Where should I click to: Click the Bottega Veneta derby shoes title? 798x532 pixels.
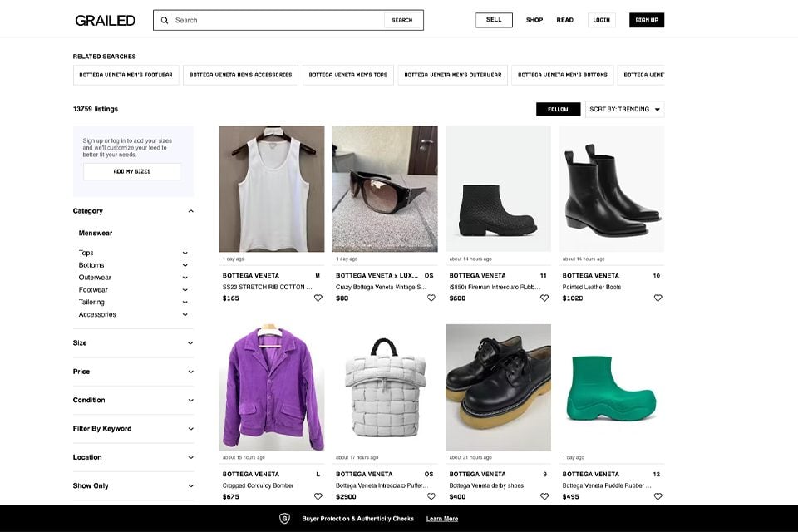point(486,485)
